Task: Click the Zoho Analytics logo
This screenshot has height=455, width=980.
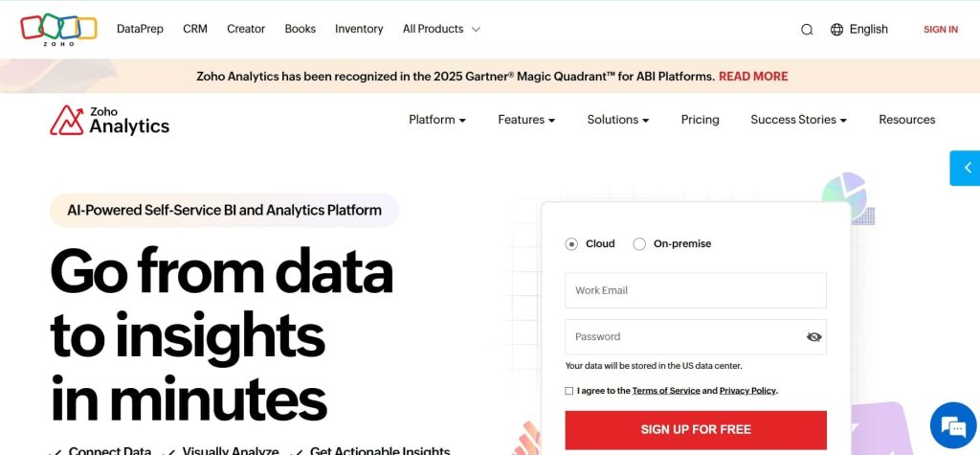Action: (110, 120)
